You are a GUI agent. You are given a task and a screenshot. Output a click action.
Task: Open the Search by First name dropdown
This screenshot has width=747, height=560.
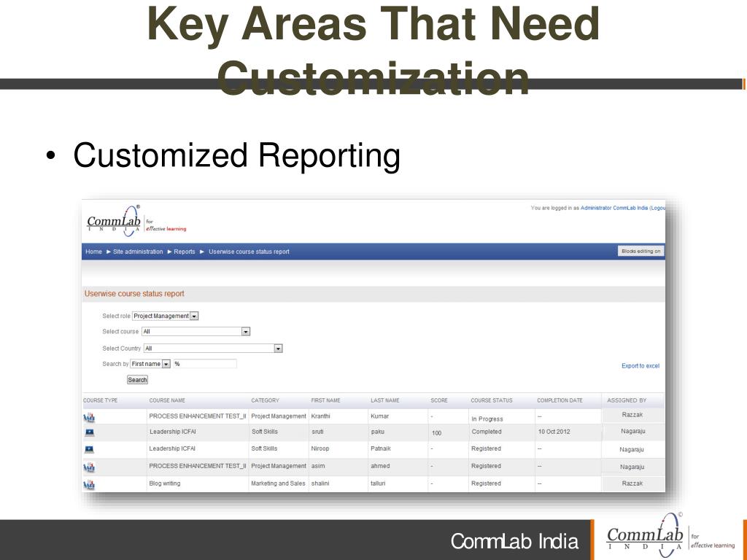[x=150, y=364]
